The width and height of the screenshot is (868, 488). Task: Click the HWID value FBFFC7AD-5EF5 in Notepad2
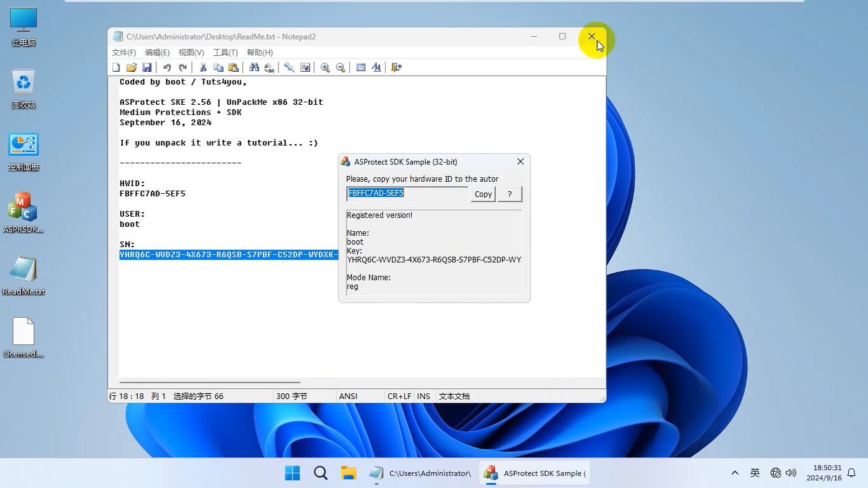153,194
